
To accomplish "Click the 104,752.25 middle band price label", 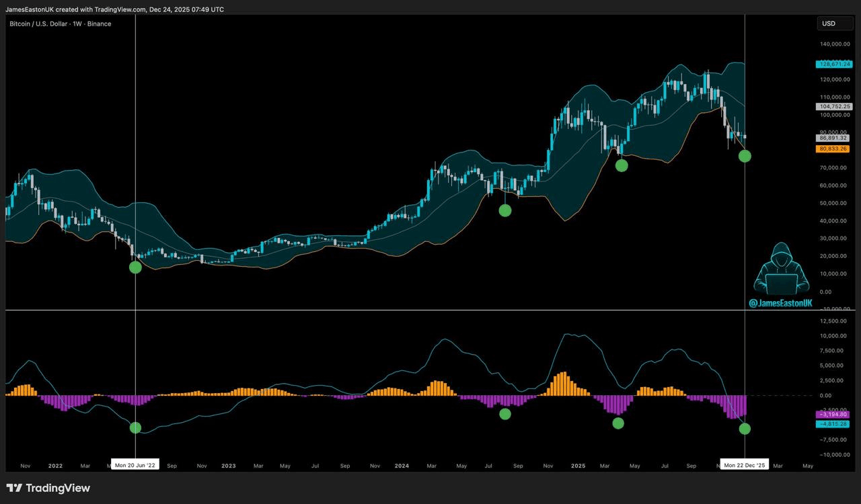I will tap(833, 106).
